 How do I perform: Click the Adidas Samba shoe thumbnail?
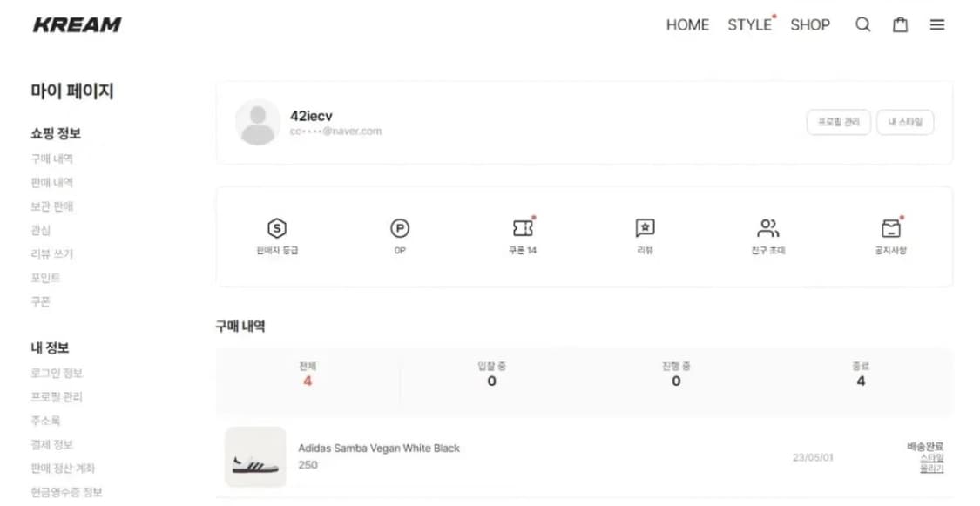click(x=255, y=456)
